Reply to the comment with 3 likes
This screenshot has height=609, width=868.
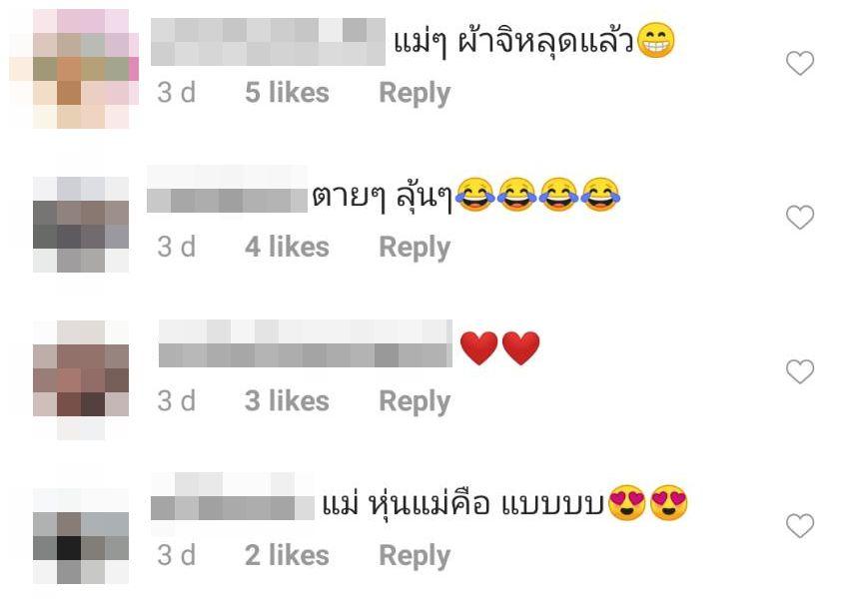point(415,401)
